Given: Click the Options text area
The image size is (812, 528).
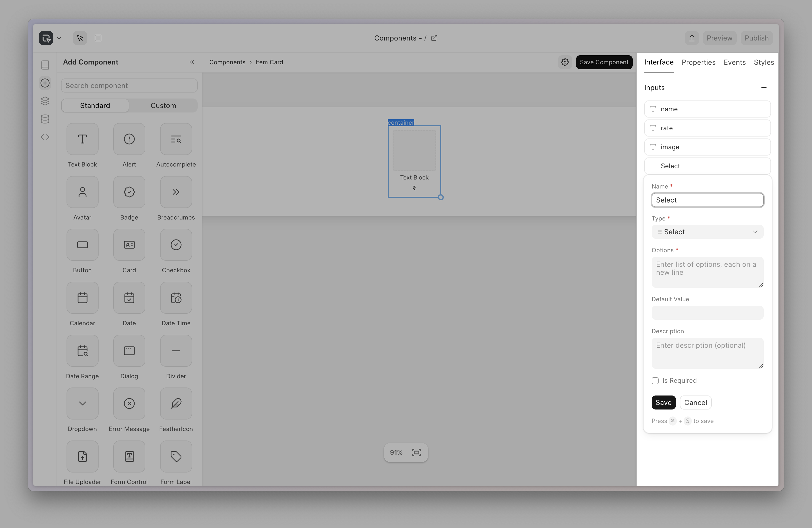Looking at the screenshot, I should click(x=707, y=272).
